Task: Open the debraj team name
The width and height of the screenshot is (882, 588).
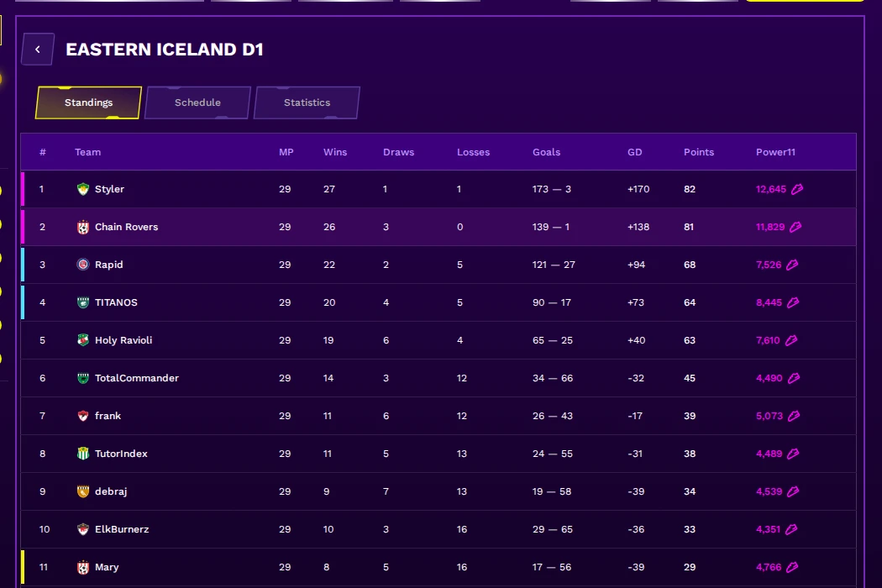Action: click(111, 491)
